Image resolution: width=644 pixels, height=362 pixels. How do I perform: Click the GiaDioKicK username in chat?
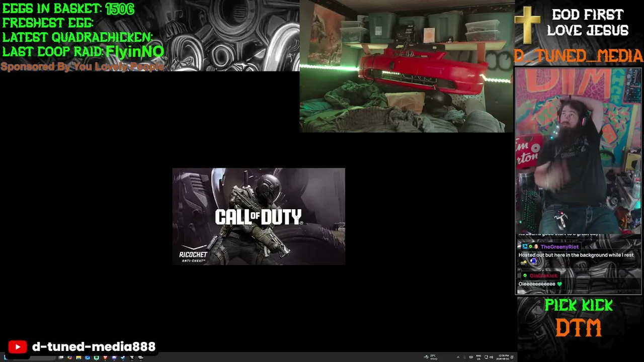(x=543, y=276)
